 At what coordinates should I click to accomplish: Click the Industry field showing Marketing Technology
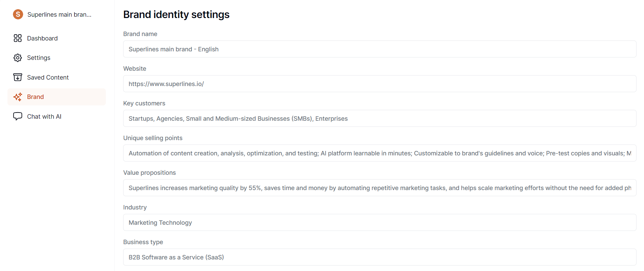point(379,223)
